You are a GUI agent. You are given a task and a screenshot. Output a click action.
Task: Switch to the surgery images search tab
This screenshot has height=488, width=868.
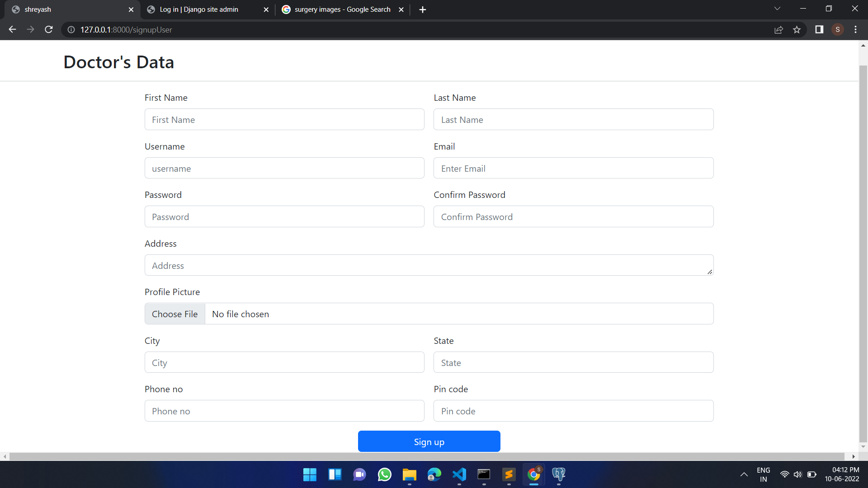click(337, 9)
